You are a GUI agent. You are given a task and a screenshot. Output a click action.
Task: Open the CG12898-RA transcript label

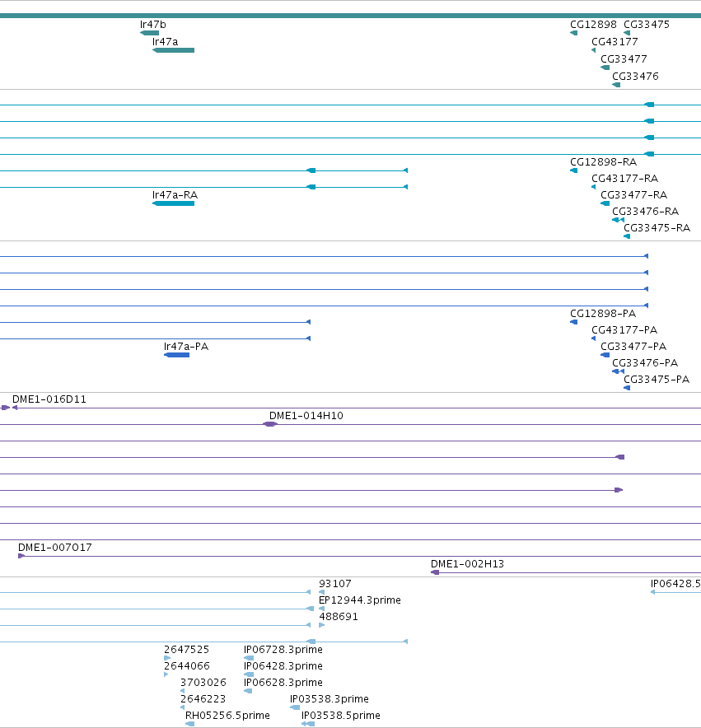pyautogui.click(x=603, y=162)
